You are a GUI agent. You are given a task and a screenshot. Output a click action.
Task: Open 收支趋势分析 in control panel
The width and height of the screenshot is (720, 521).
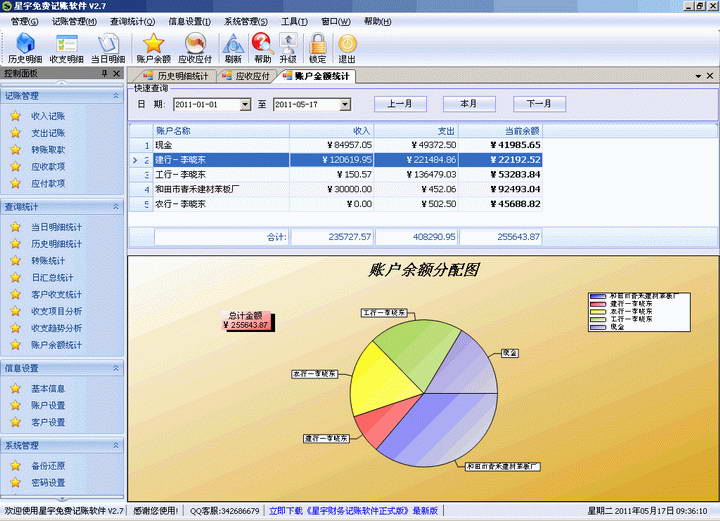pyautogui.click(x=56, y=328)
